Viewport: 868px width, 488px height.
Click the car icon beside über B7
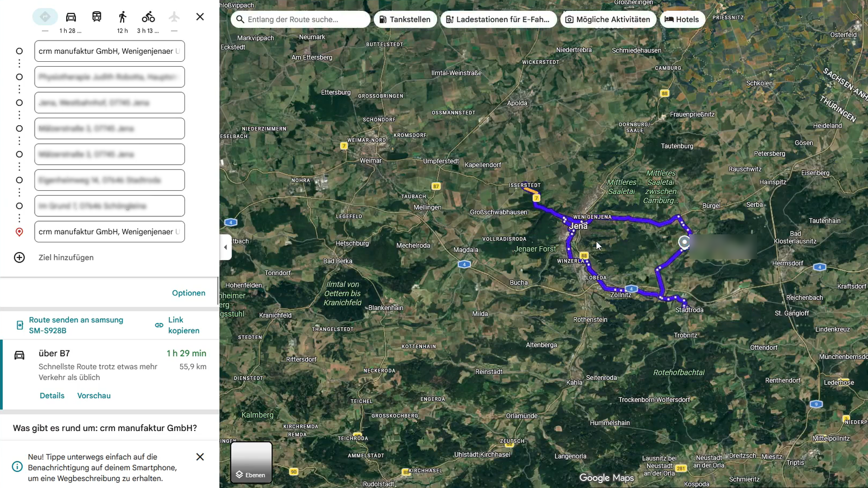[20, 355]
